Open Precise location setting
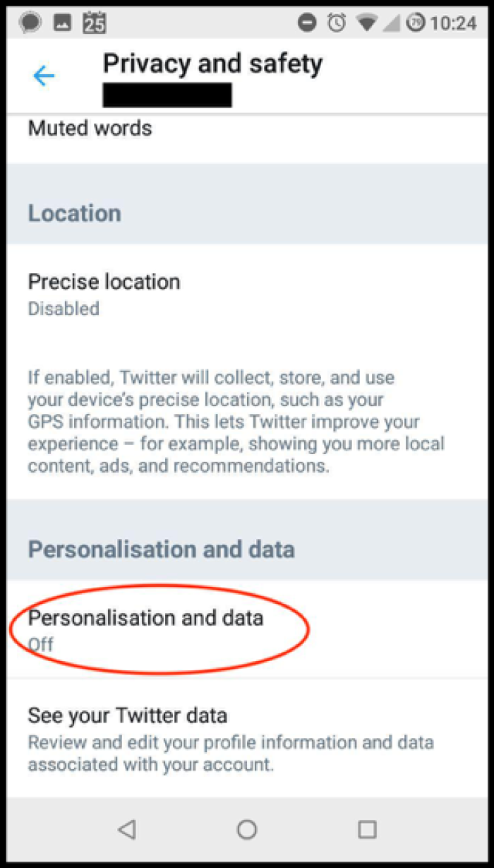Viewport: 494px width, 868px height. click(x=247, y=294)
